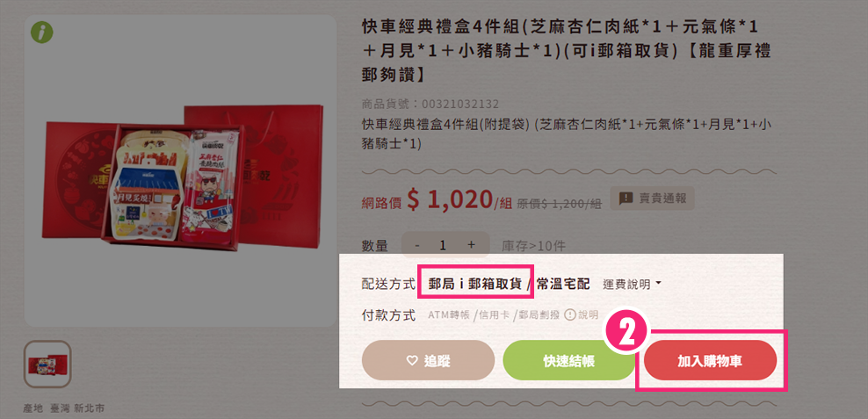This screenshot has width=868, height=419.
Task: Increase quantity with the plus button
Action: click(x=471, y=245)
